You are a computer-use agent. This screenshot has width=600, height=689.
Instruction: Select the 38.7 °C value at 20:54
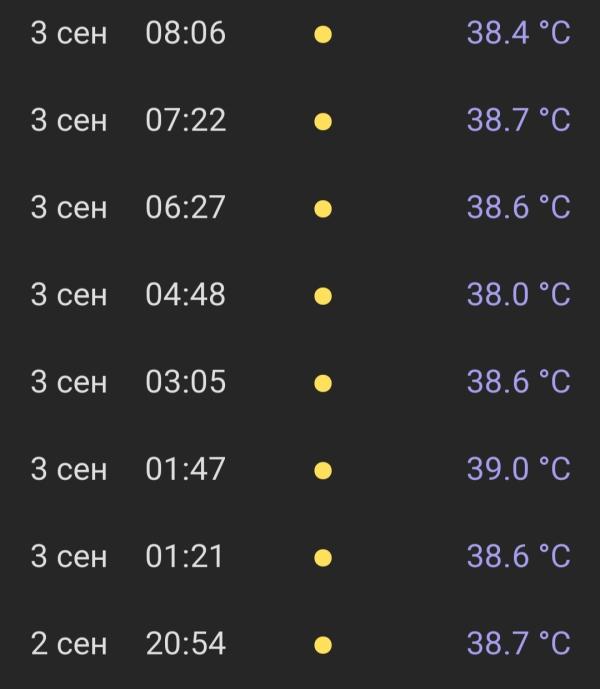(x=519, y=643)
